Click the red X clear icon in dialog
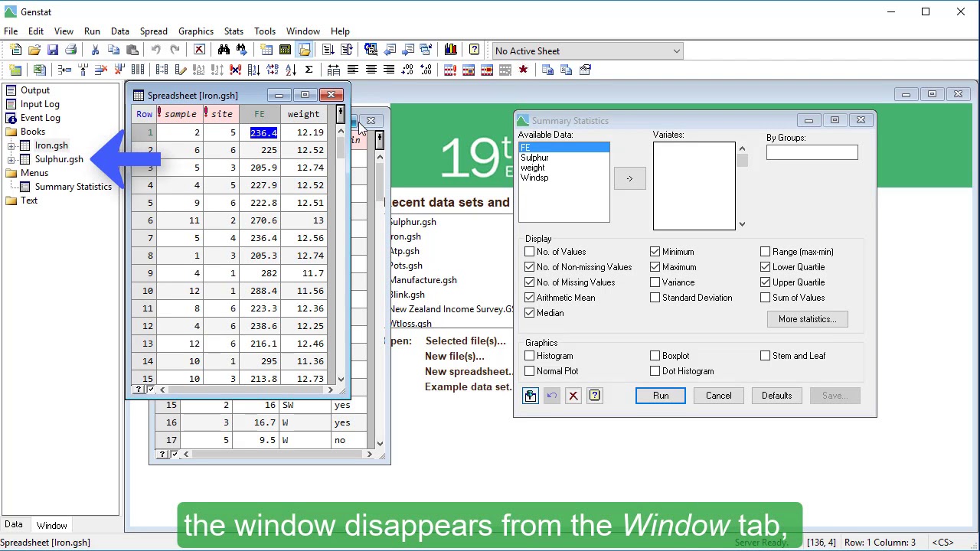The image size is (980, 551). (x=573, y=396)
